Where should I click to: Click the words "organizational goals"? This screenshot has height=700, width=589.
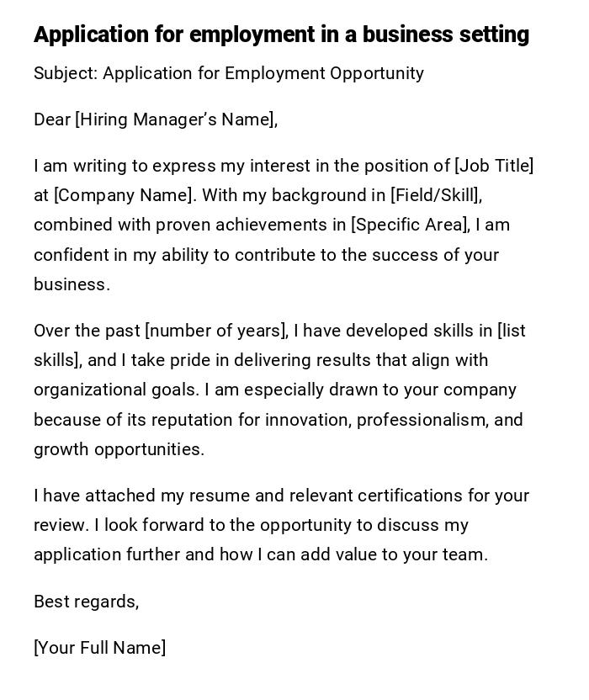click(x=116, y=390)
